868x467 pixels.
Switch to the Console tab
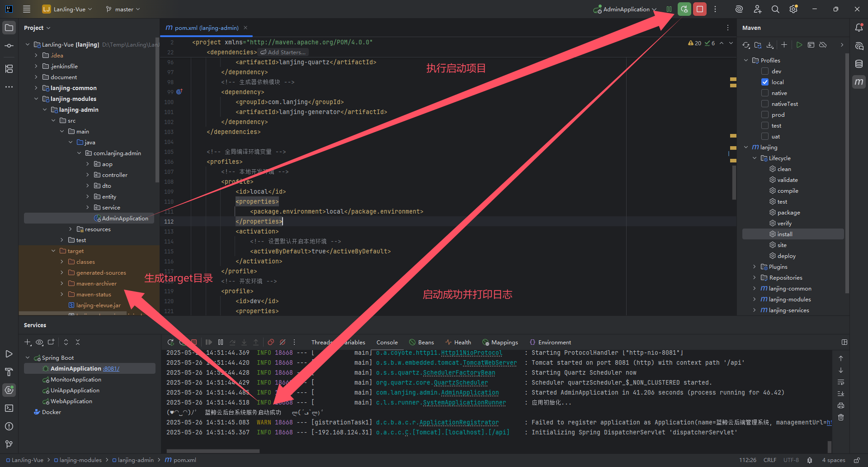(387, 342)
